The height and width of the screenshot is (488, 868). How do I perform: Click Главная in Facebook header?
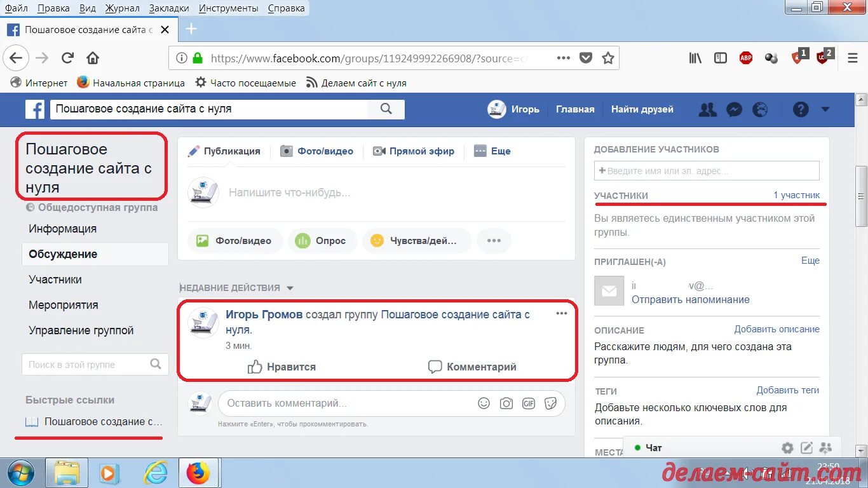point(575,109)
